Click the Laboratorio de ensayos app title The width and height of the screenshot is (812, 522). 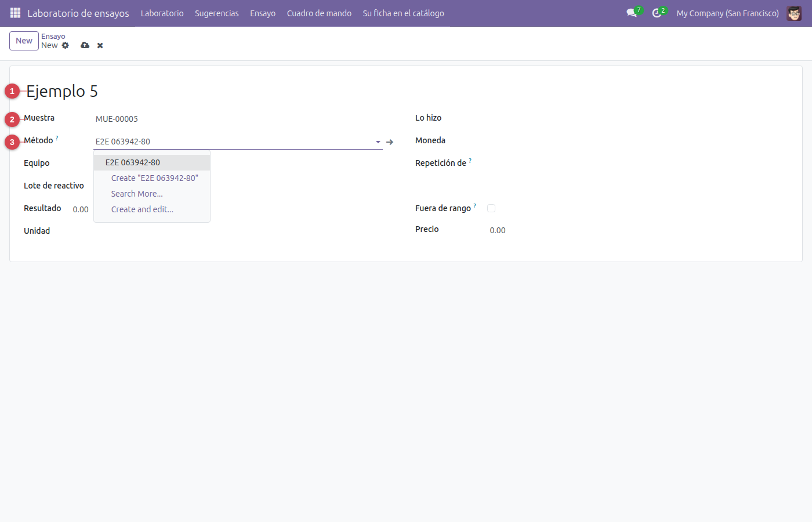78,13
